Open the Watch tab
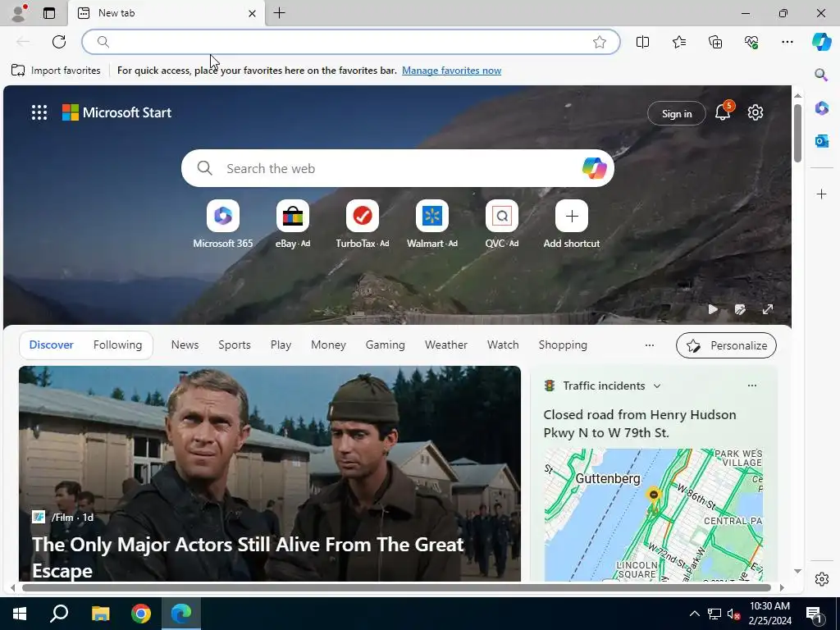This screenshot has height=630, width=840. 503,345
